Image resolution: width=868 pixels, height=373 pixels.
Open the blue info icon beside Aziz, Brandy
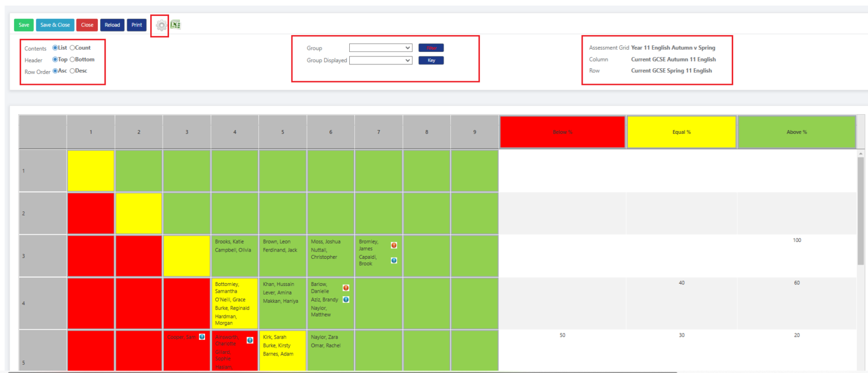click(x=345, y=300)
